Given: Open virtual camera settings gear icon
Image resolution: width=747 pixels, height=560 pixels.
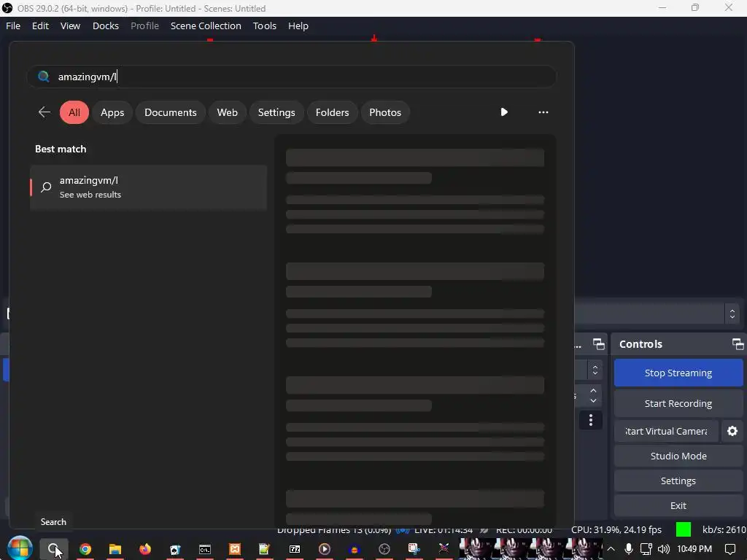Looking at the screenshot, I should click(732, 431).
